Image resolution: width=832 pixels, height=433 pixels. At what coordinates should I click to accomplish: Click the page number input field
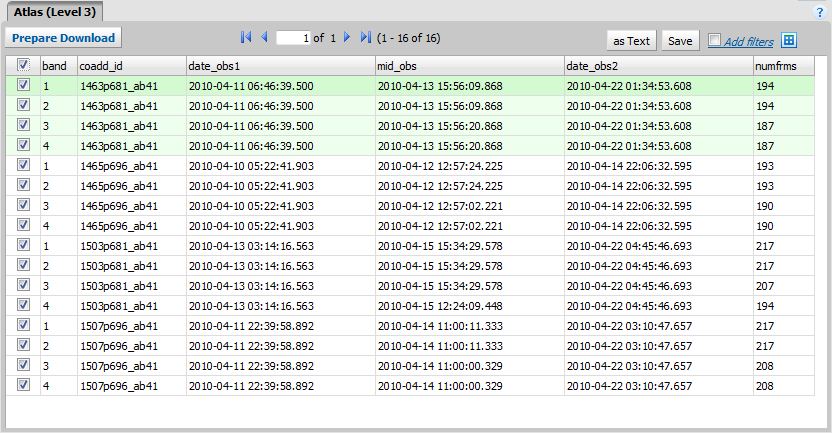coord(293,38)
